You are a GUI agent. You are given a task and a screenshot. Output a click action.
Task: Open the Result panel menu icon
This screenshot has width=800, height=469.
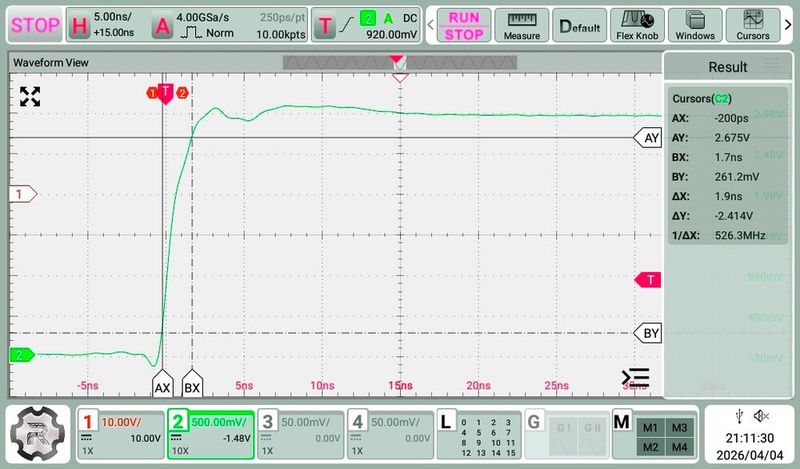tap(771, 64)
